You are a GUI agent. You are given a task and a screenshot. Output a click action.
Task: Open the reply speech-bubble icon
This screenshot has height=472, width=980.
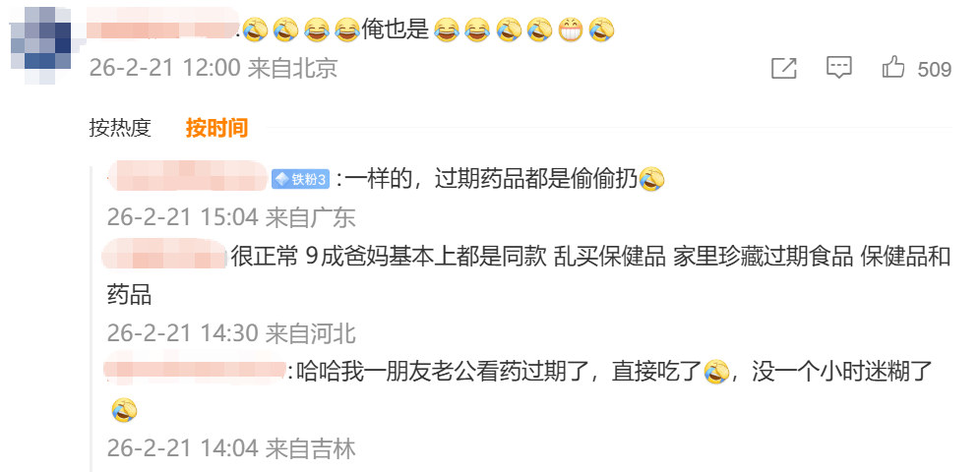pyautogui.click(x=838, y=68)
